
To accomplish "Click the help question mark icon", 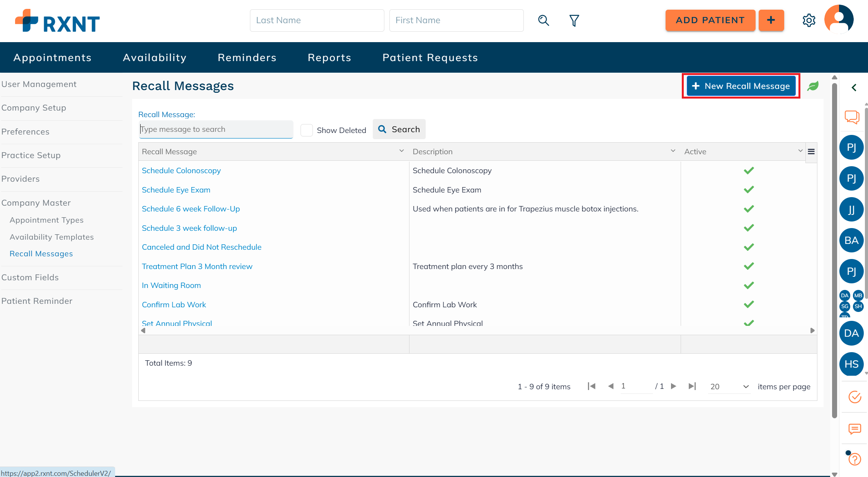I will (x=854, y=459).
